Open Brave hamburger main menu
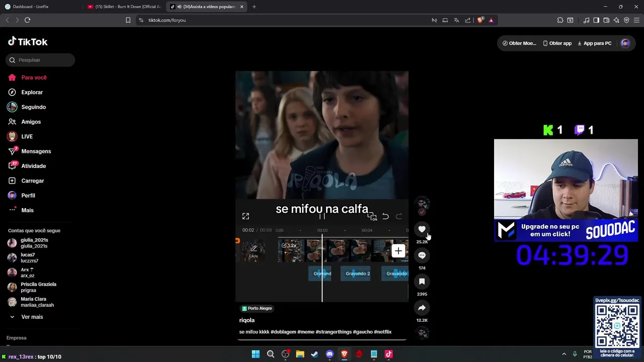644x362 pixels. pos(636,20)
